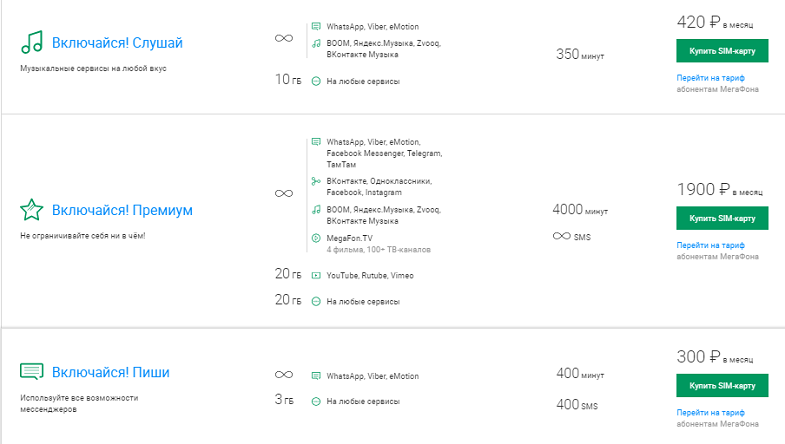785x444 pixels.
Task: Click the video icon next to YouTube, Rutube, Vimeo
Action: tap(316, 275)
